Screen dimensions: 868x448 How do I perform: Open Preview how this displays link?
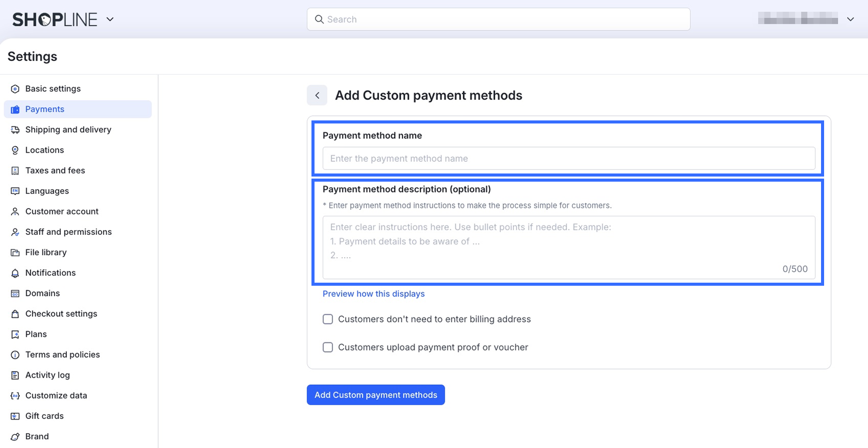[374, 294]
